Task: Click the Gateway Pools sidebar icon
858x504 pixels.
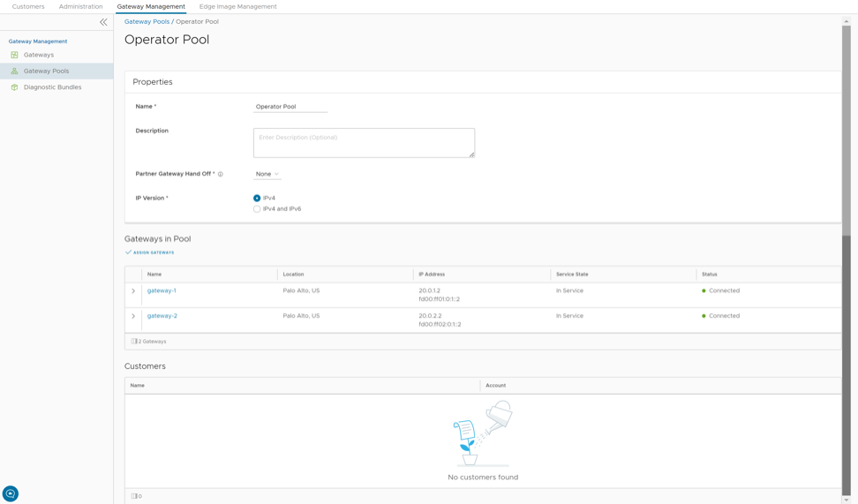Action: point(14,71)
